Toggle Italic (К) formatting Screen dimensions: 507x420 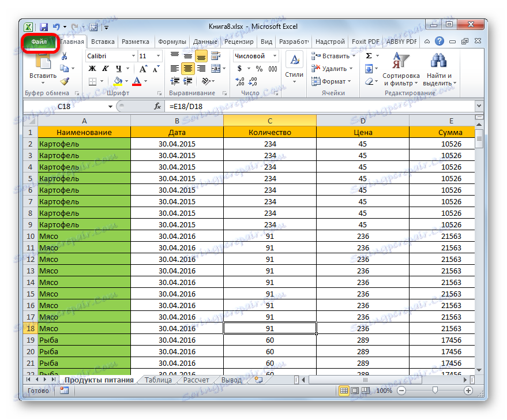[106, 69]
